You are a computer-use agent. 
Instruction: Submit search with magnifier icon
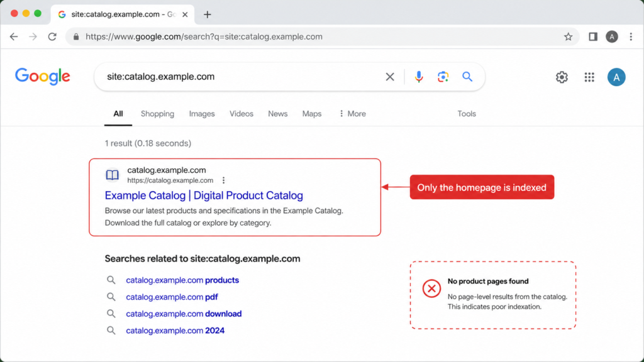(x=467, y=77)
